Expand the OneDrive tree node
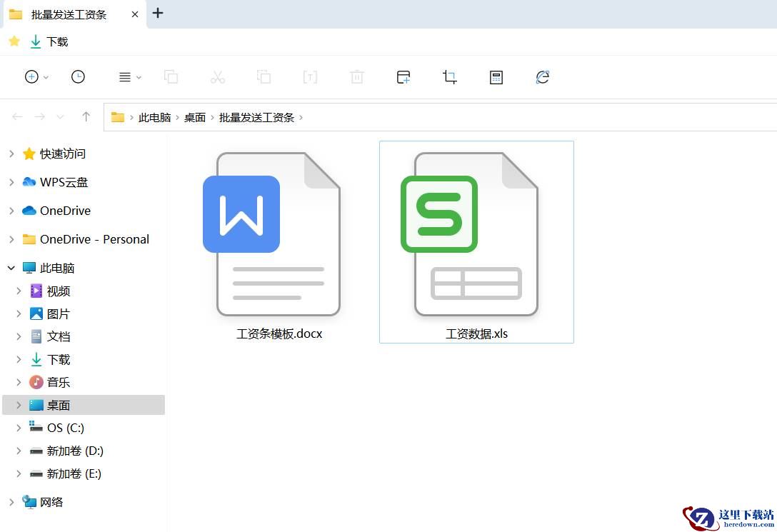 (x=11, y=211)
